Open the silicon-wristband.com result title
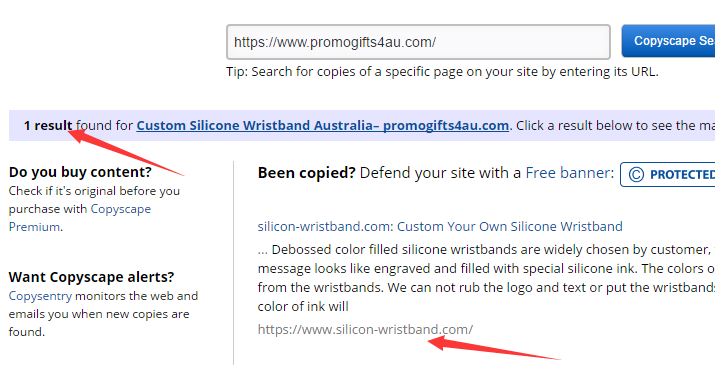Screen dimensions: 715x365 [440, 226]
